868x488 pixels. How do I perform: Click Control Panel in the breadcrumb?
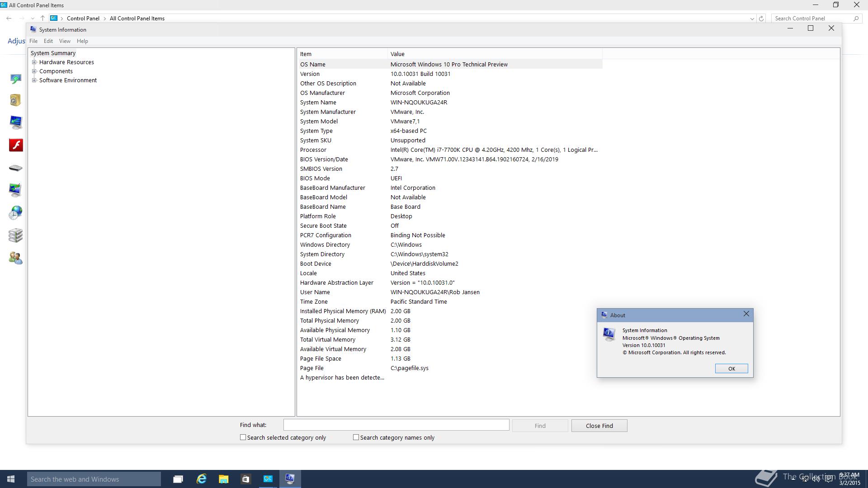point(83,19)
